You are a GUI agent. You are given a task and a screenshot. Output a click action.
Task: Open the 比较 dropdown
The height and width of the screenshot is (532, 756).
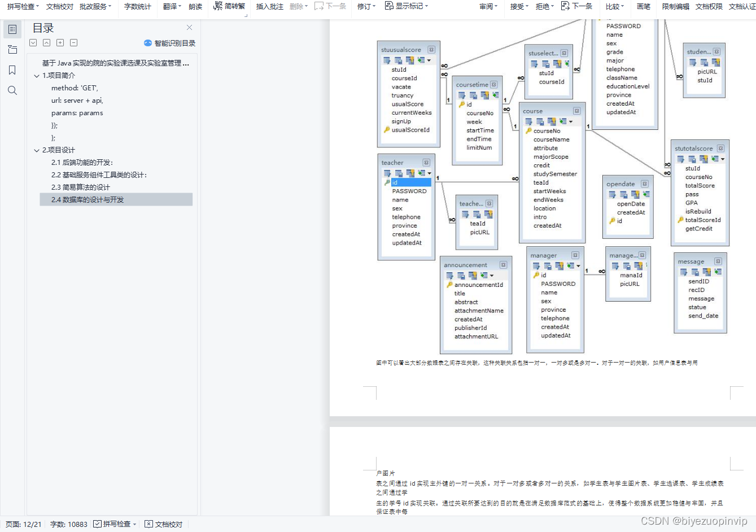click(x=615, y=6)
